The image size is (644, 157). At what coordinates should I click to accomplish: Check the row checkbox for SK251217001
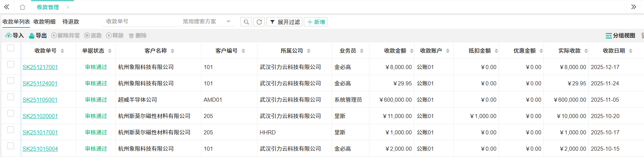[x=11, y=64]
